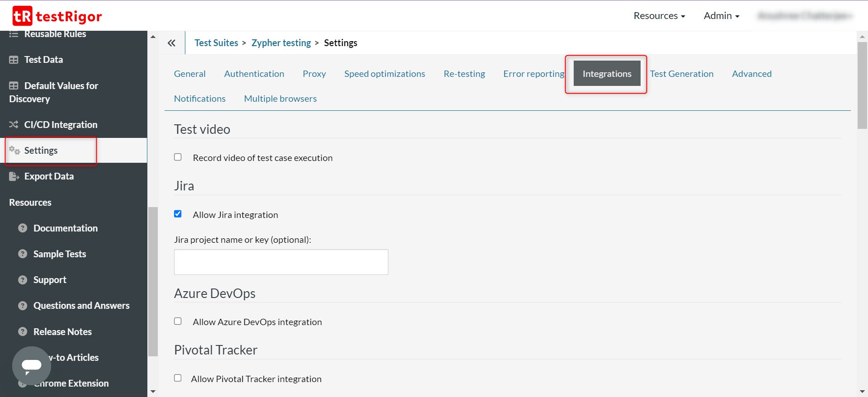Click the CI/CD Integration shuffle icon

[14, 124]
